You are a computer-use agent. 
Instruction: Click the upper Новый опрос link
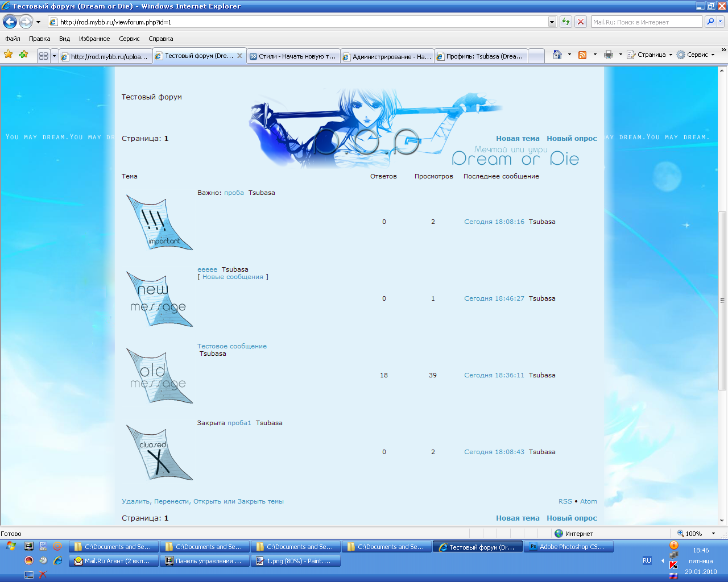click(572, 138)
